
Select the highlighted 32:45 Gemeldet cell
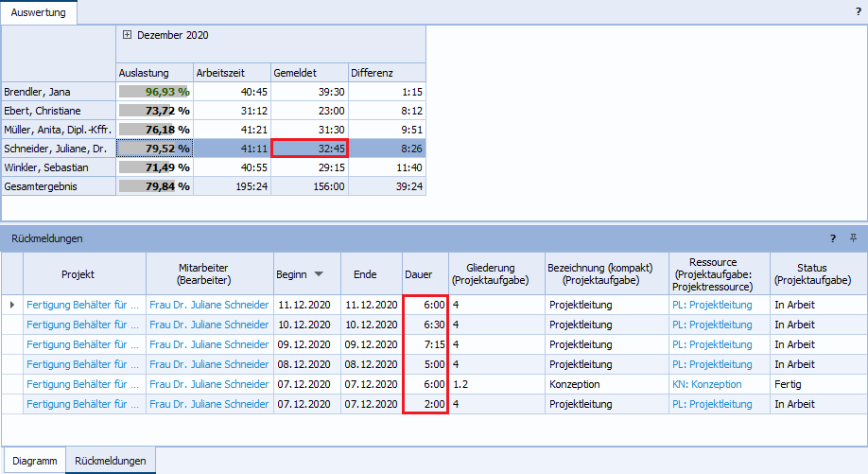(x=309, y=149)
